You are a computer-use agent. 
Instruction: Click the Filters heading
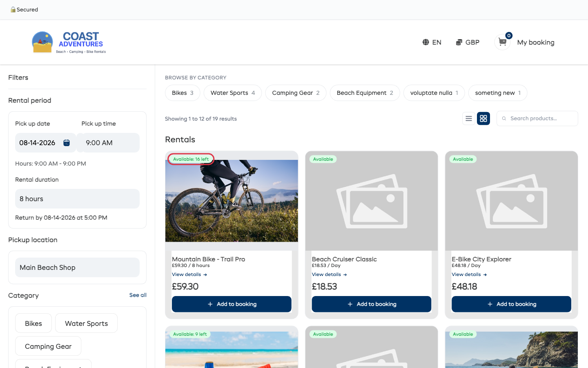(x=18, y=78)
